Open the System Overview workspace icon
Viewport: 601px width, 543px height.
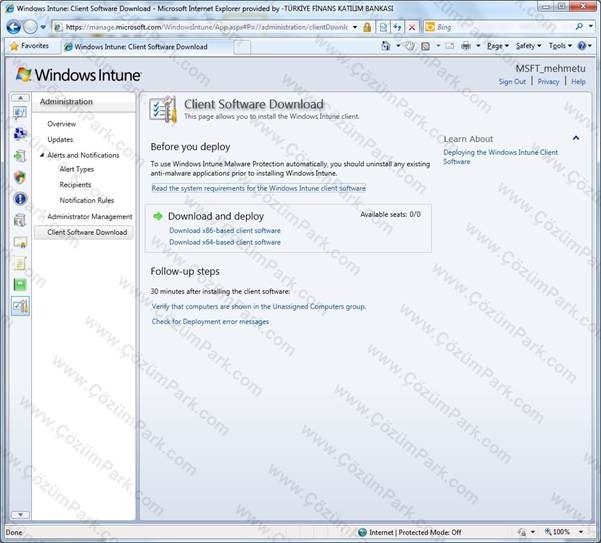point(20,113)
